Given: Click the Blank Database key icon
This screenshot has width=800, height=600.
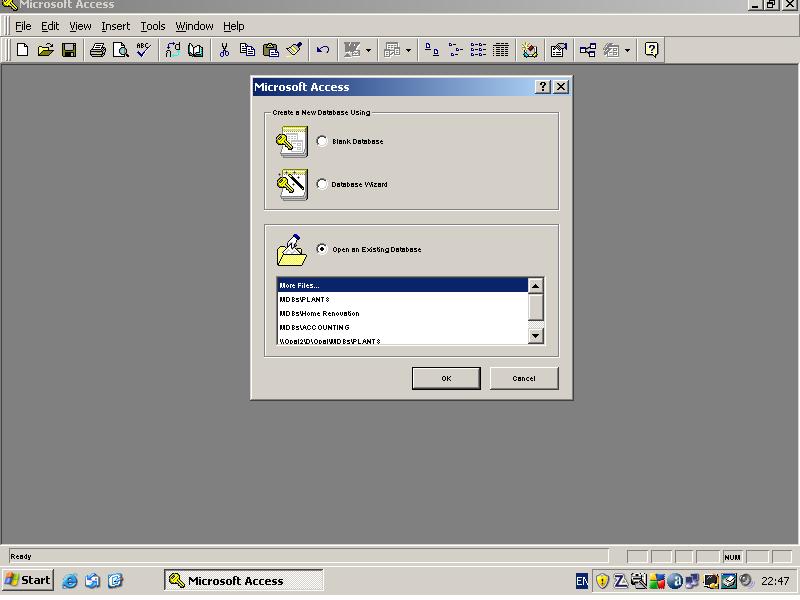Looking at the screenshot, I should pyautogui.click(x=292, y=141).
